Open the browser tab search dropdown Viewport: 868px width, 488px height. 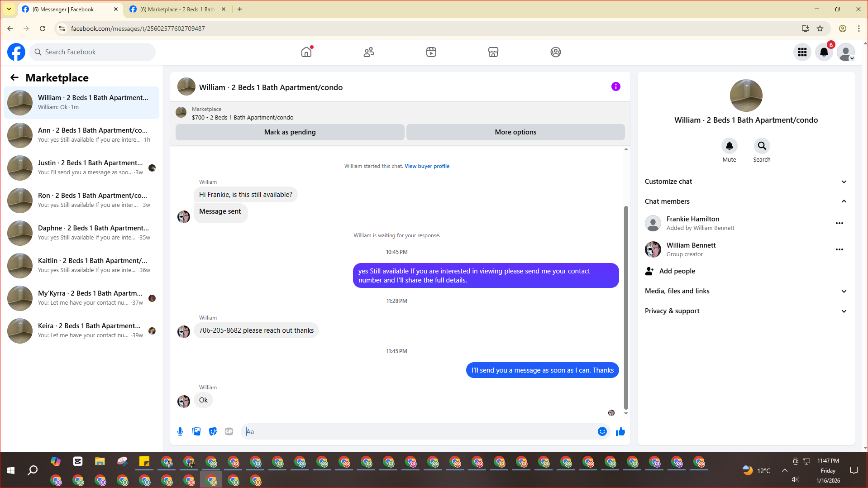pos(9,9)
